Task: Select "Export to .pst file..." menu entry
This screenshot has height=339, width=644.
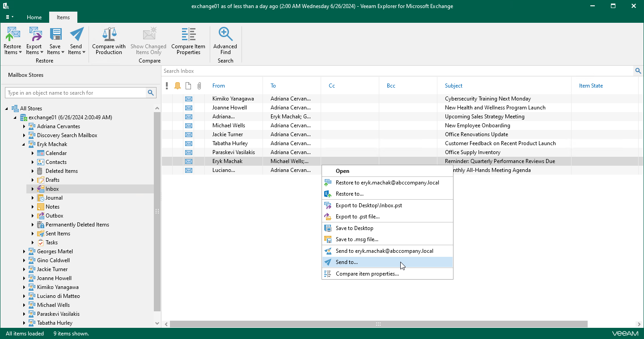Action: (357, 217)
